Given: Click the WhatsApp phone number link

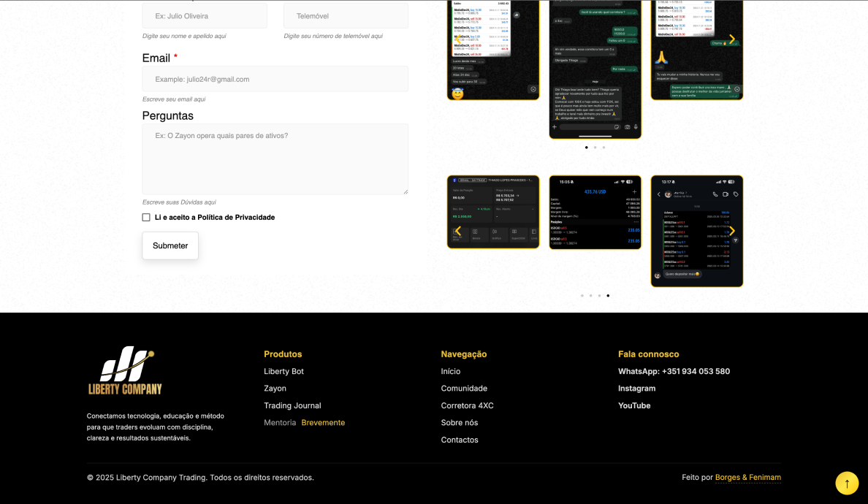Looking at the screenshot, I should coord(674,372).
